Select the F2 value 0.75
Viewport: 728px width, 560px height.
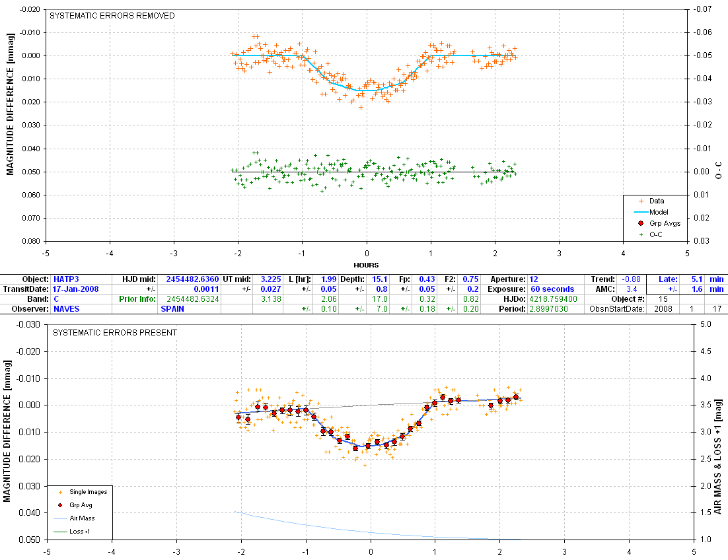coord(470,279)
